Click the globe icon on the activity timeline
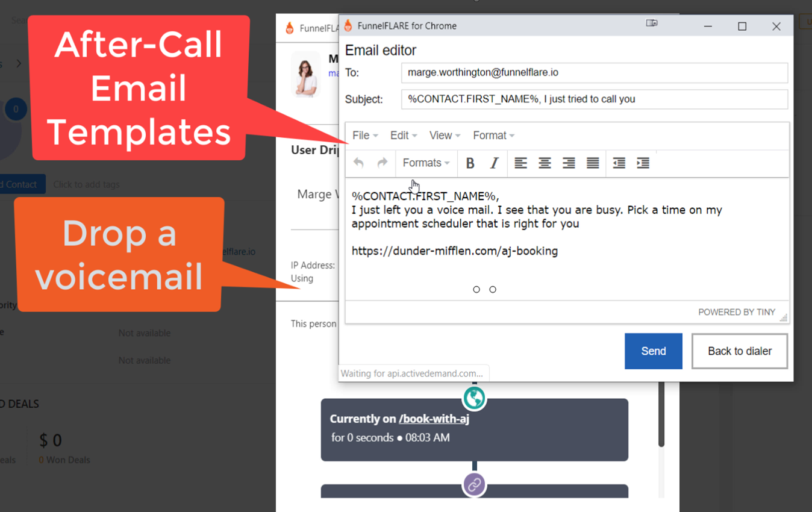The height and width of the screenshot is (512, 812). pos(474,398)
